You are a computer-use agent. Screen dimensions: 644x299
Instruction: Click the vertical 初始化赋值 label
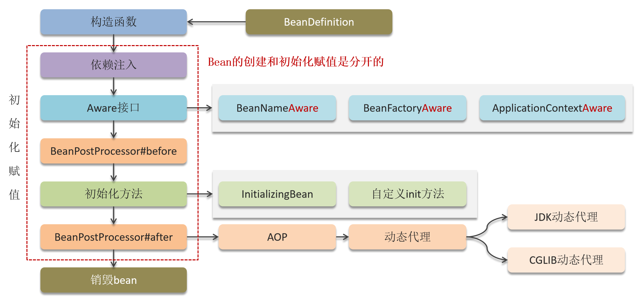pyautogui.click(x=14, y=147)
